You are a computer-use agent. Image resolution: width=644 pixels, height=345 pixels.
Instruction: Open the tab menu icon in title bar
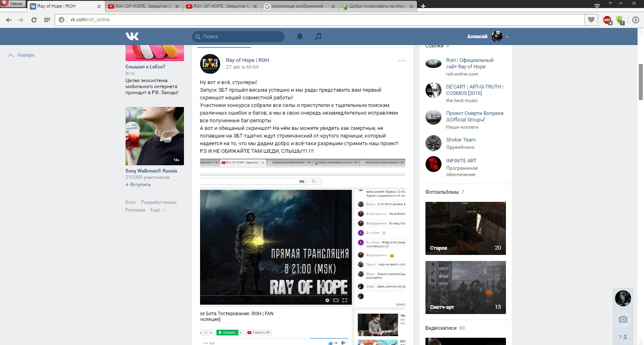[597, 6]
